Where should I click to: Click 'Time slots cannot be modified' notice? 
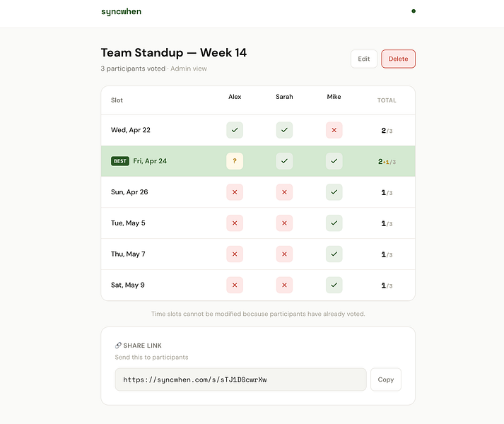(258, 314)
